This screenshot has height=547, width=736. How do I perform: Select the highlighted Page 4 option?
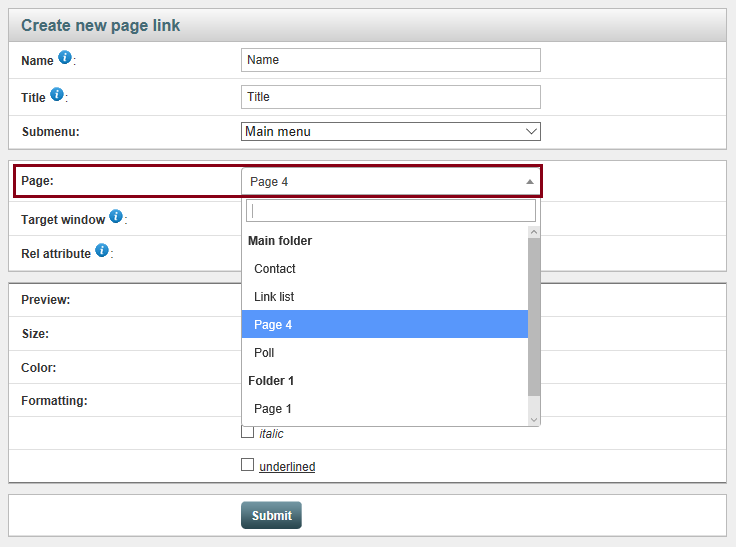pyautogui.click(x=385, y=324)
